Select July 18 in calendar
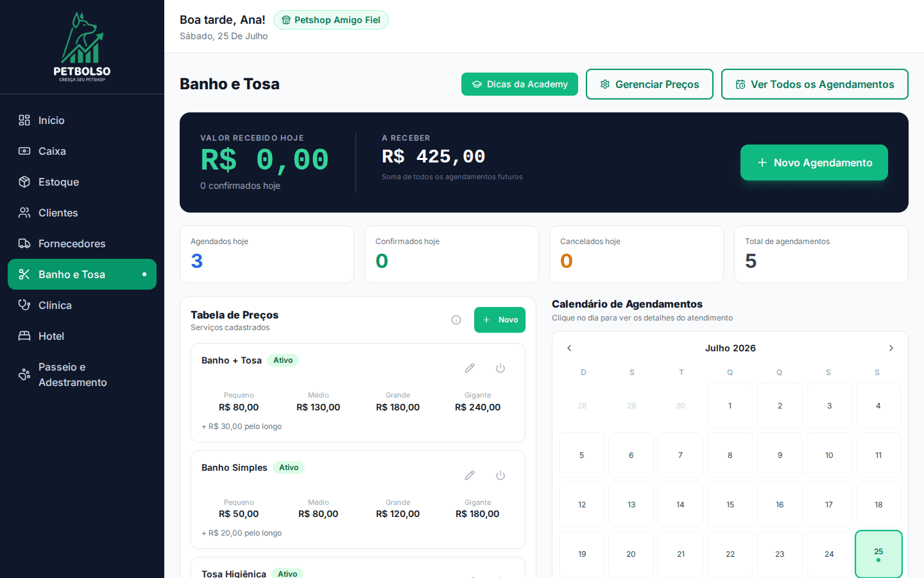The image size is (924, 578). tap(878, 505)
